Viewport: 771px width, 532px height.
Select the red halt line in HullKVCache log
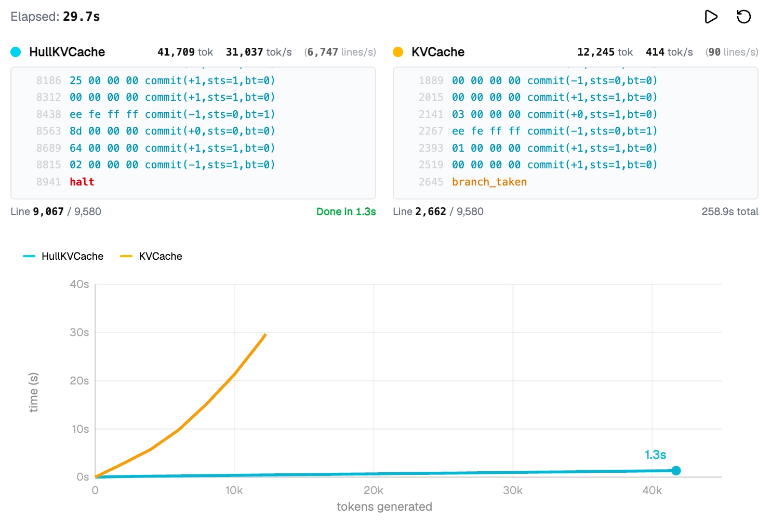coord(82,182)
